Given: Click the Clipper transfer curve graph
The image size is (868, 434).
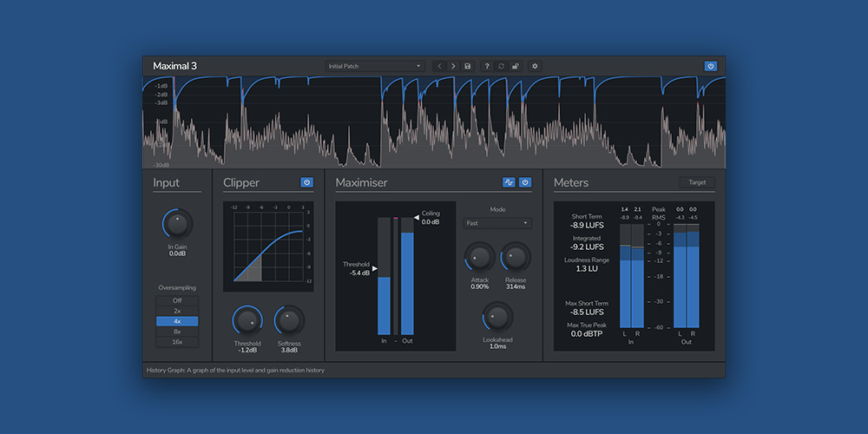Looking at the screenshot, I should pos(268,247).
